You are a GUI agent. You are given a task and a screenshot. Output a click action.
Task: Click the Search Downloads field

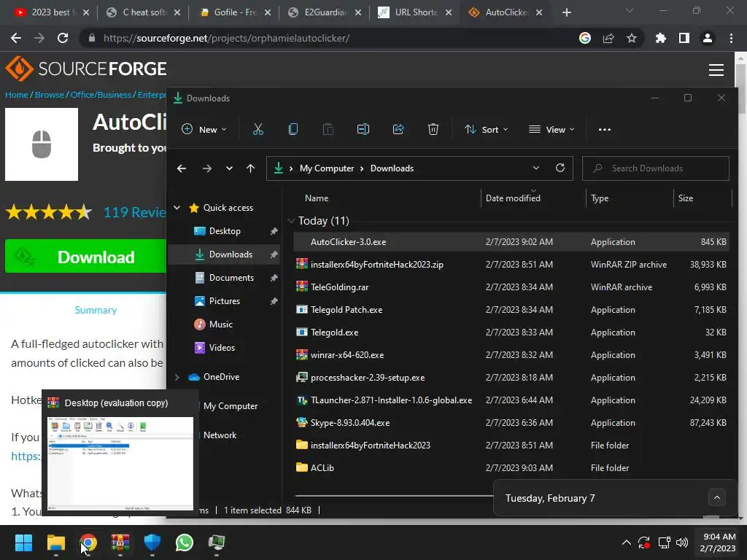[x=656, y=168]
